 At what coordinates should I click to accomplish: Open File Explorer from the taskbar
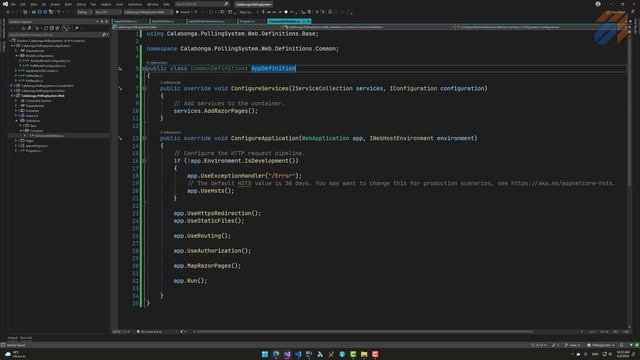[364, 354]
